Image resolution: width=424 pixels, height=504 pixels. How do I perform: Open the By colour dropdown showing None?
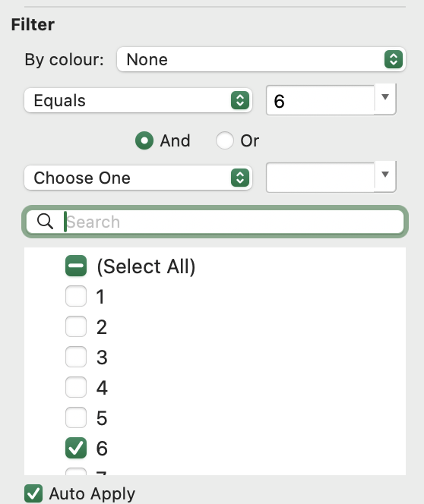tap(261, 59)
